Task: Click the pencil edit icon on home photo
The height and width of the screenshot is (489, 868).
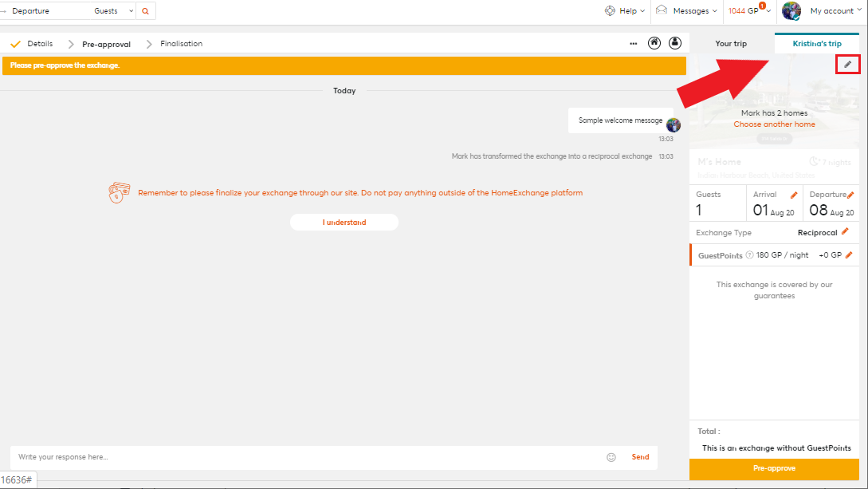Action: click(x=847, y=65)
